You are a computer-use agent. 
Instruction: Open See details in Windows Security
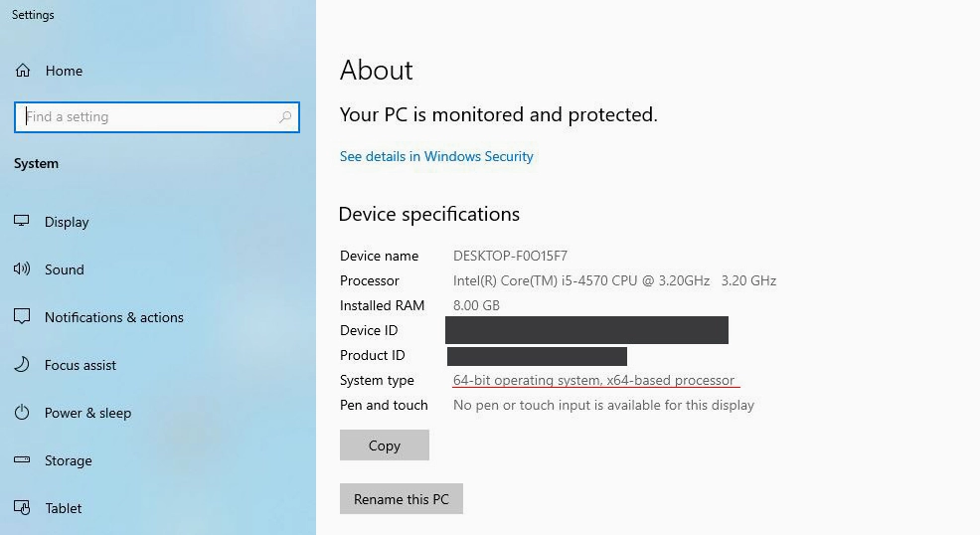tap(436, 156)
